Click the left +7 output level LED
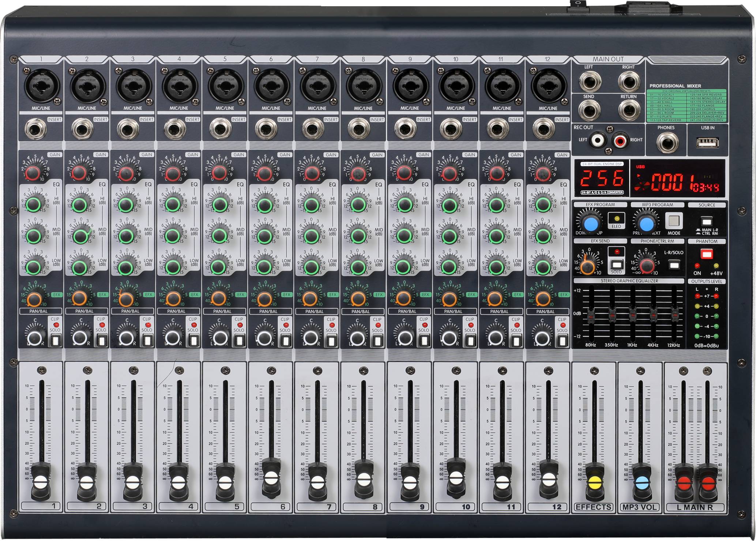 (697, 296)
